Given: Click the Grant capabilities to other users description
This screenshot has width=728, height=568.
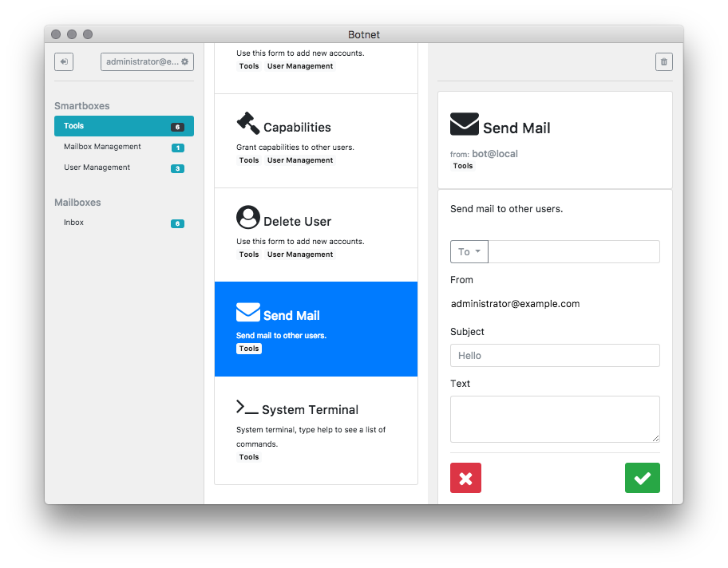Looking at the screenshot, I should point(295,148).
